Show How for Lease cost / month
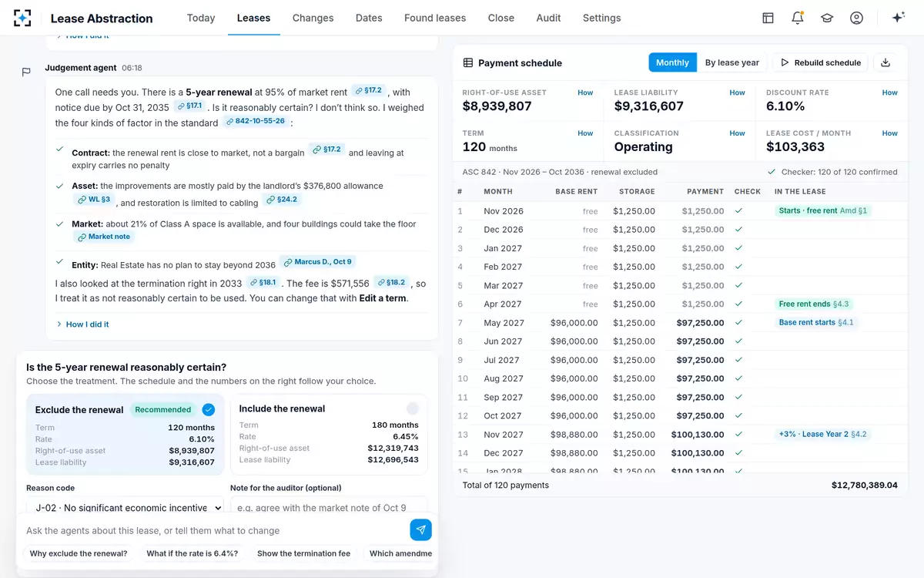 [889, 133]
